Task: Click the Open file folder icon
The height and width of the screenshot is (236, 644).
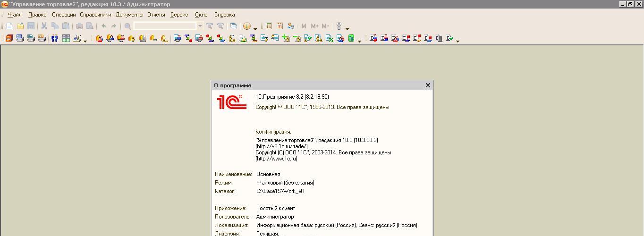Action: pos(20,26)
